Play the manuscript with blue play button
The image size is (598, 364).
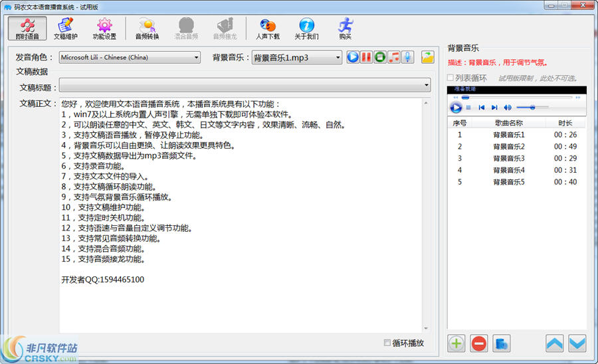pos(353,57)
